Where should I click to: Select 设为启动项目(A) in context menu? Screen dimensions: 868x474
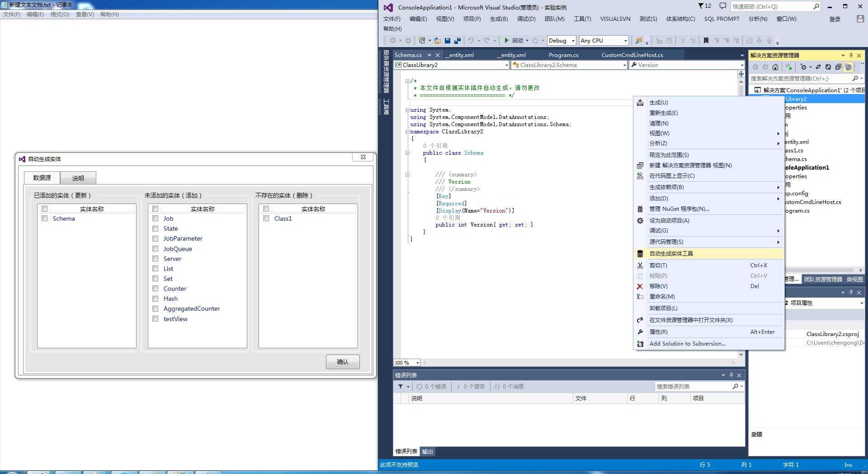tap(708, 221)
